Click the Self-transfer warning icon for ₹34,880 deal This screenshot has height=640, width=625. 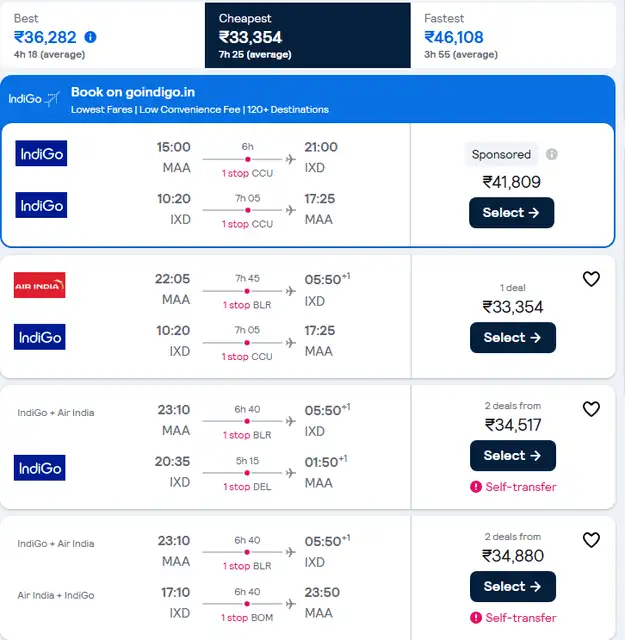[476, 618]
